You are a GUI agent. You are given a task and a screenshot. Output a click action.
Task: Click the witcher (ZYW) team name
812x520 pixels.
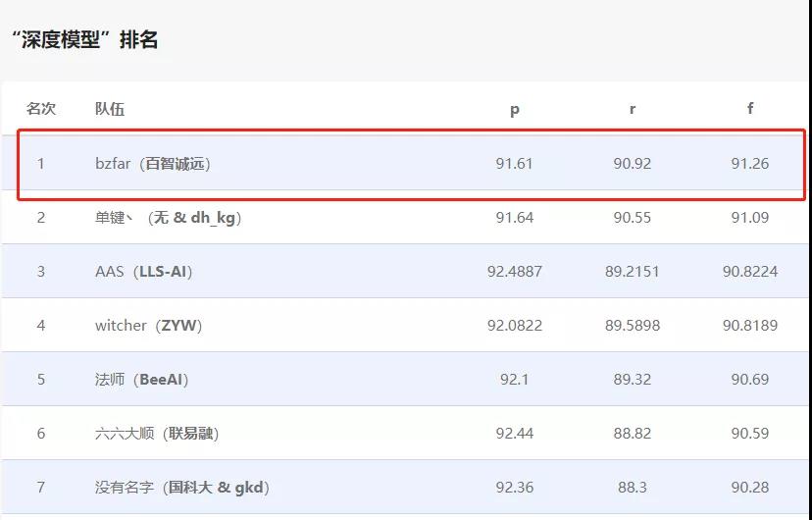[148, 326]
